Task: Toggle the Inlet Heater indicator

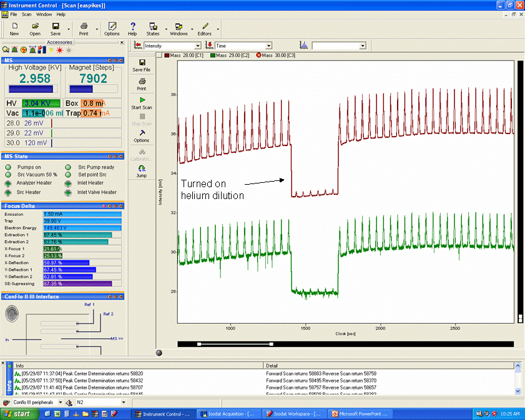Action: (68, 183)
